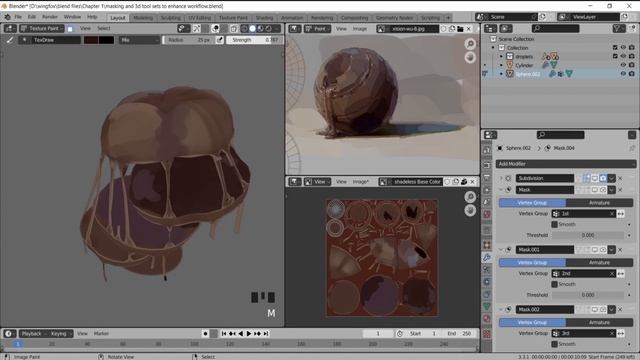Switch to the UV Editing workspace tab
The height and width of the screenshot is (360, 640).
tap(200, 18)
